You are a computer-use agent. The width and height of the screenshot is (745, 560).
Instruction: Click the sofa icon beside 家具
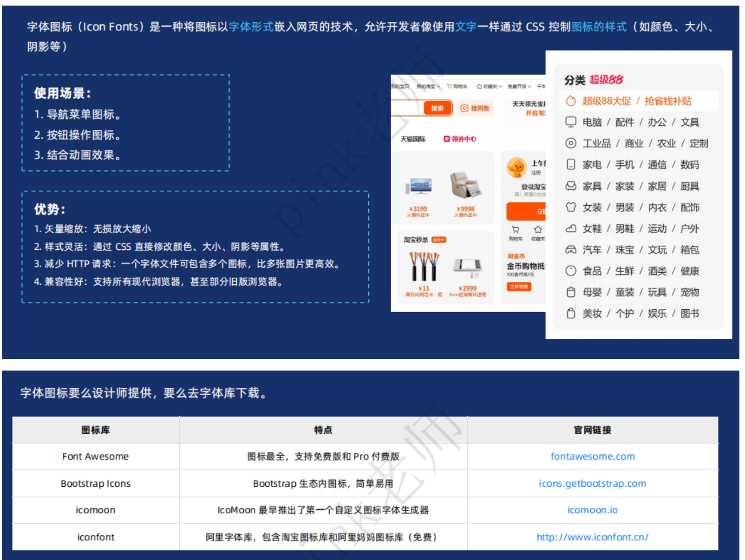pyautogui.click(x=571, y=186)
